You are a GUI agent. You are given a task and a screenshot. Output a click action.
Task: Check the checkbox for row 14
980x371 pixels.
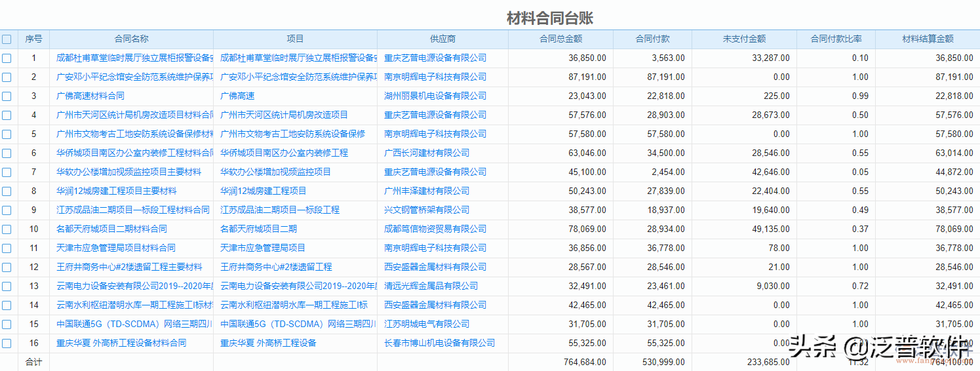click(x=7, y=305)
